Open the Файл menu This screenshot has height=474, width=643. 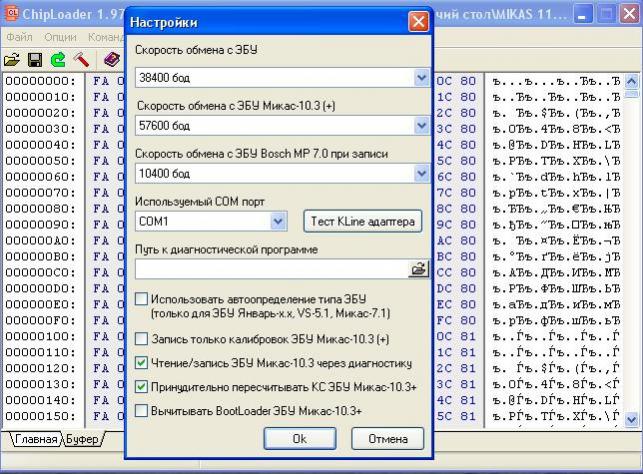coord(19,37)
